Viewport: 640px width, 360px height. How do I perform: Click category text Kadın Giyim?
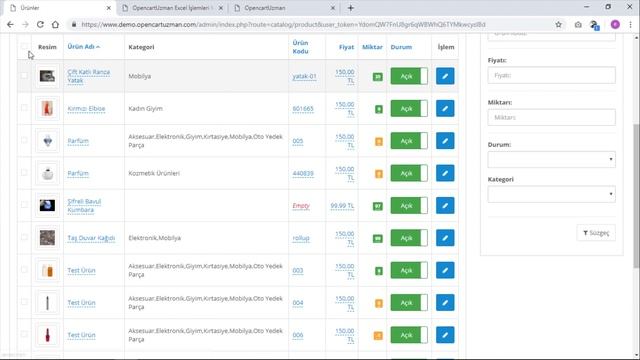pos(145,109)
